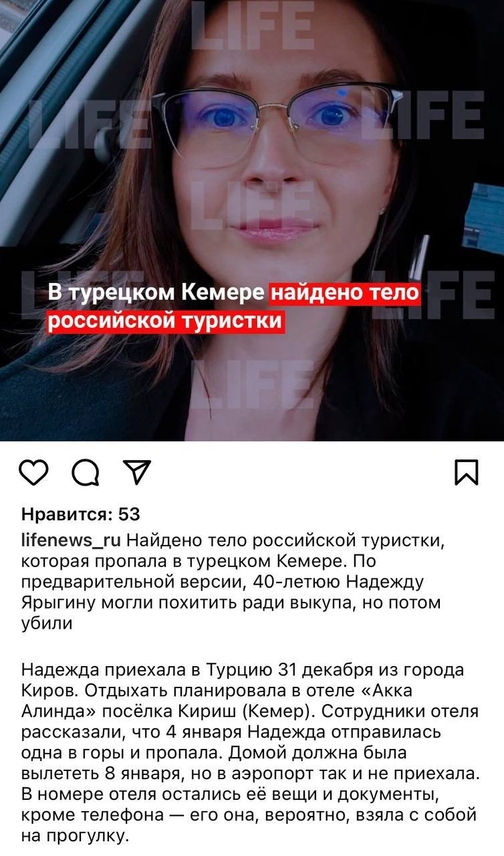Open comments via speech bubble icon

click(85, 472)
